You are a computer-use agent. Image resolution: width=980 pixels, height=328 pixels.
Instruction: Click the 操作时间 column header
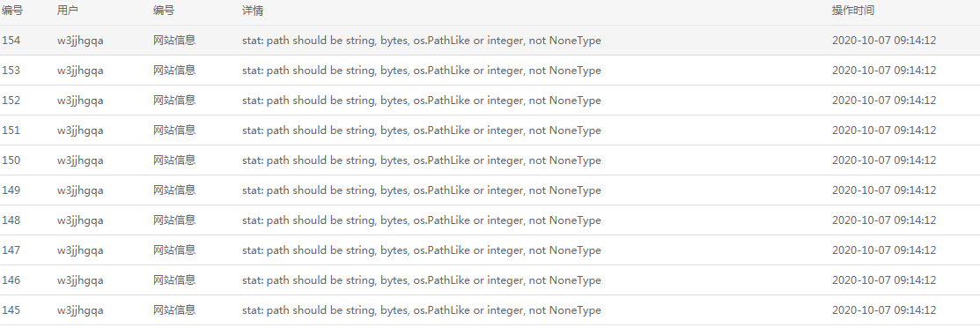(x=853, y=11)
